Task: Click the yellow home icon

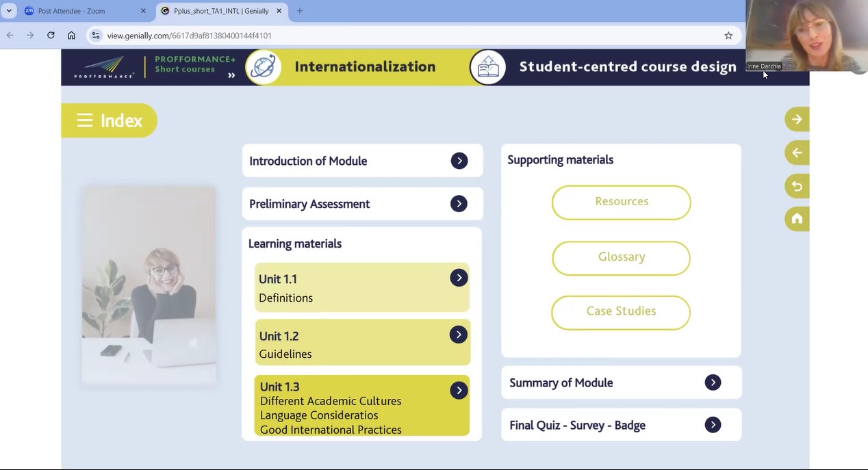Action: point(796,219)
